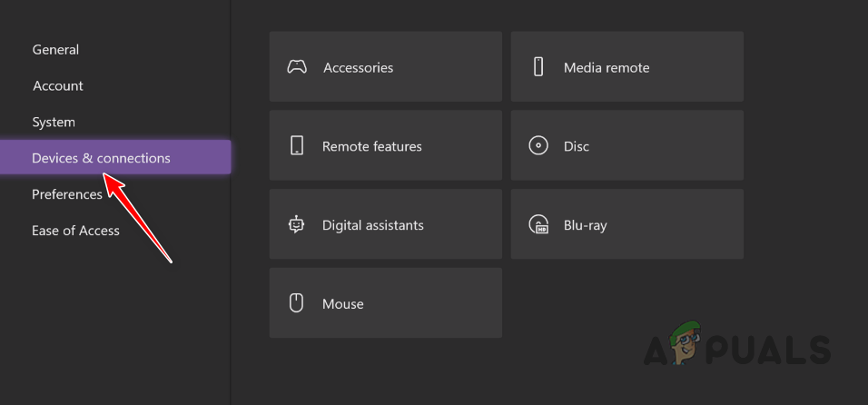The width and height of the screenshot is (868, 405).
Task: Open Digital assistants settings
Action: [385, 224]
